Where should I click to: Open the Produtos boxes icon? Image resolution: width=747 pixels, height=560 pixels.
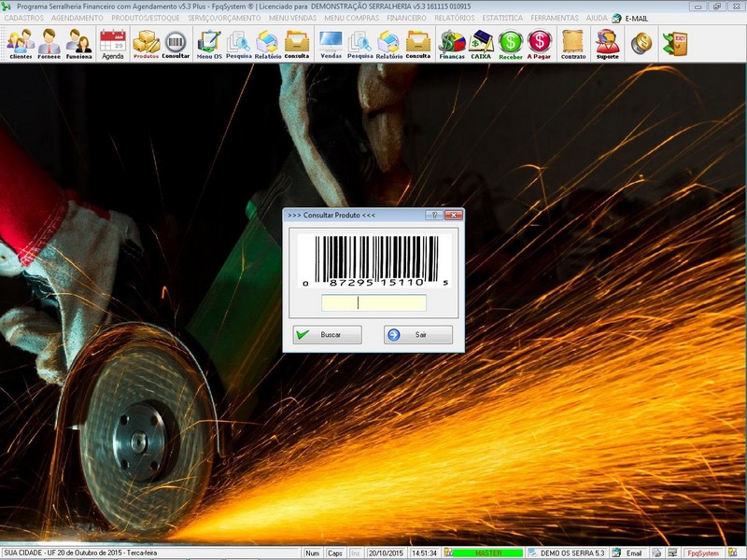[x=146, y=44]
